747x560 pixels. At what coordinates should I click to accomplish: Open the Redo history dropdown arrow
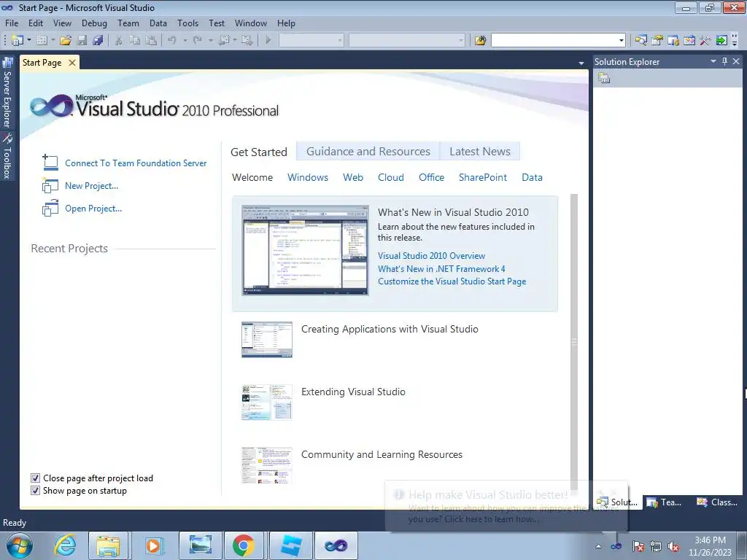[211, 41]
